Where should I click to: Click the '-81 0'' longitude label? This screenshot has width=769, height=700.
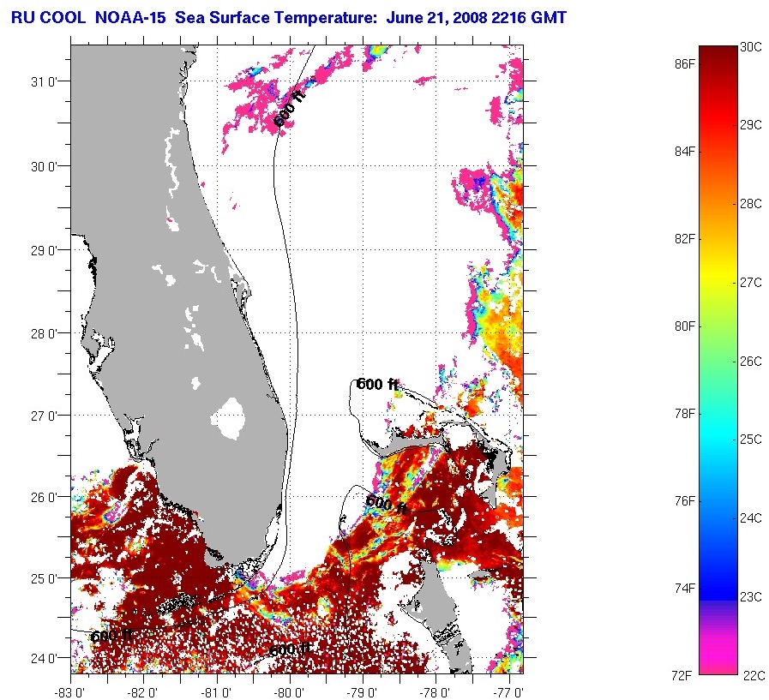216,692
